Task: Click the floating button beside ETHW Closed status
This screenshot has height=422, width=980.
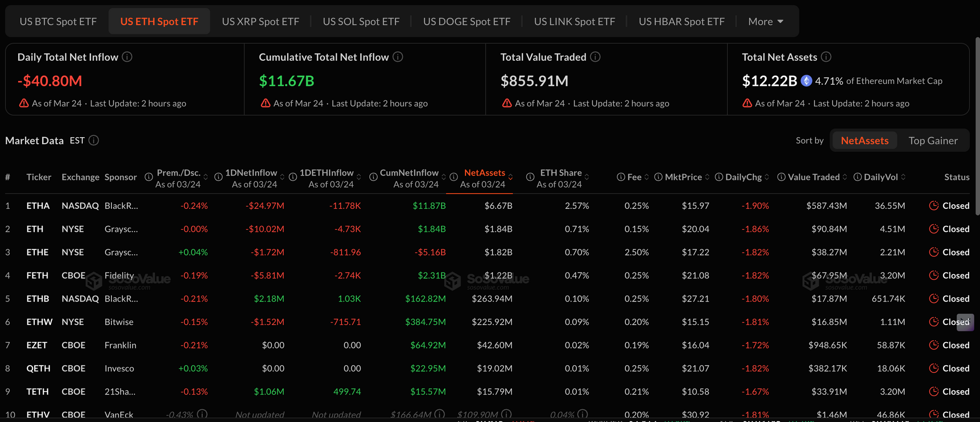Action: [965, 323]
